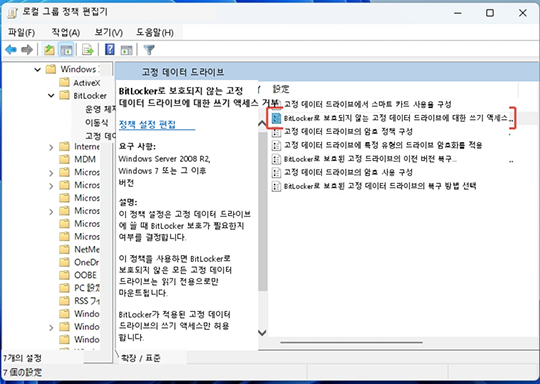
Task: Select BitLocker로 보호된 고정 데이터 드라이브의 복구 방법 선택
Action: (380, 186)
